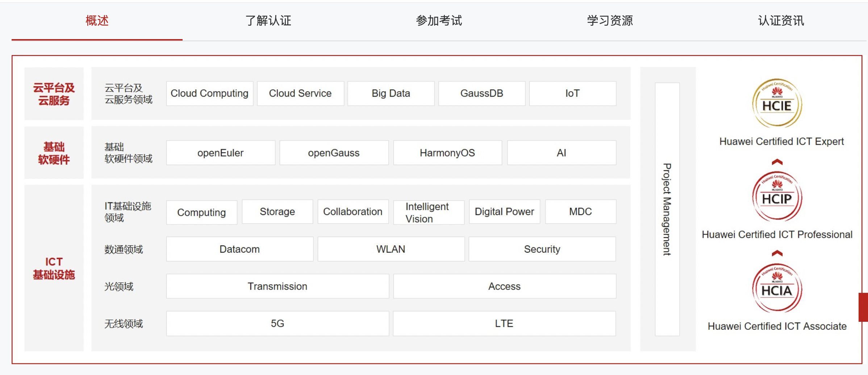
Task: Click the HCIA certification badge icon
Action: [x=777, y=288]
